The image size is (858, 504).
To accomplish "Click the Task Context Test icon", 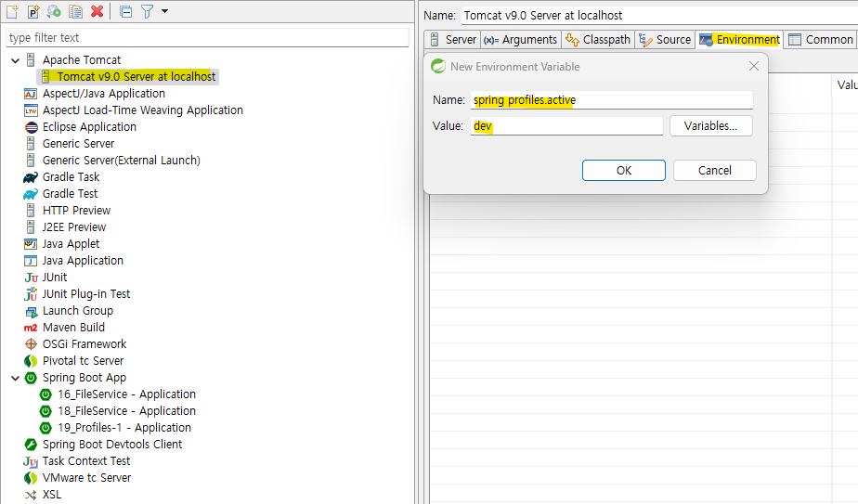I will [31, 461].
